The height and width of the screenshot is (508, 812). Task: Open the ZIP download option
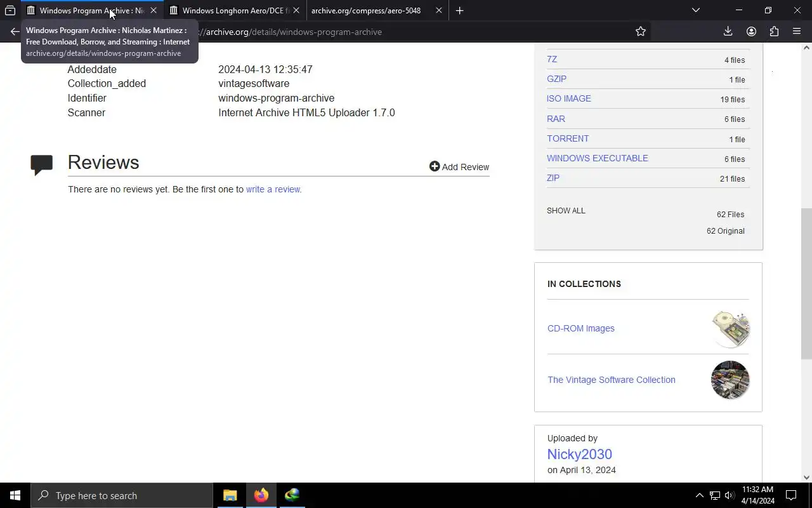coord(553,178)
